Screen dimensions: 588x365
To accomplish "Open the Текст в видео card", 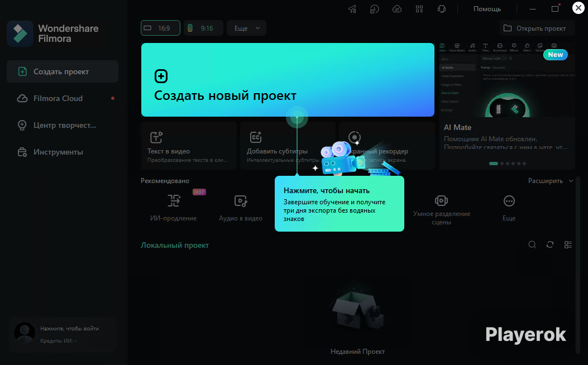I will tap(189, 146).
